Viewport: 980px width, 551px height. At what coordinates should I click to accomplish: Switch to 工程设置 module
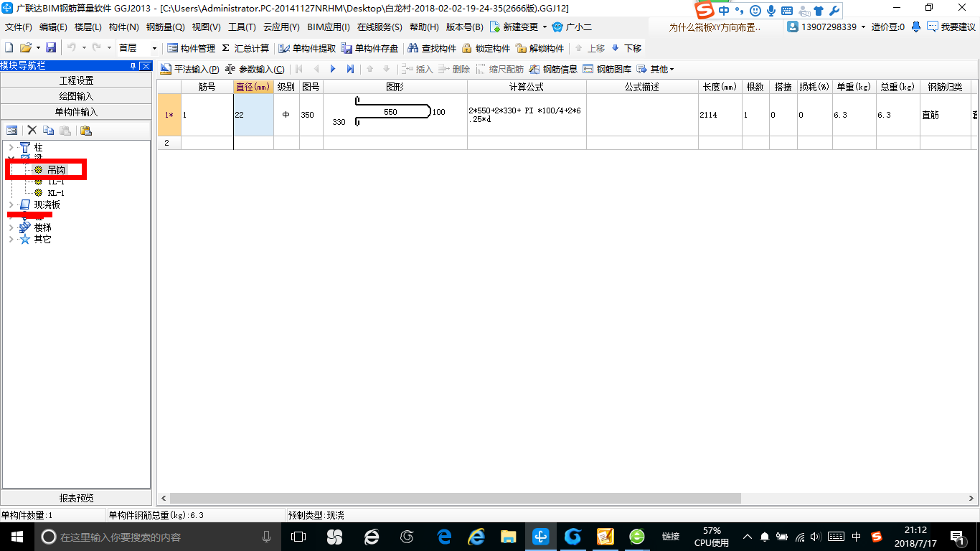77,80
